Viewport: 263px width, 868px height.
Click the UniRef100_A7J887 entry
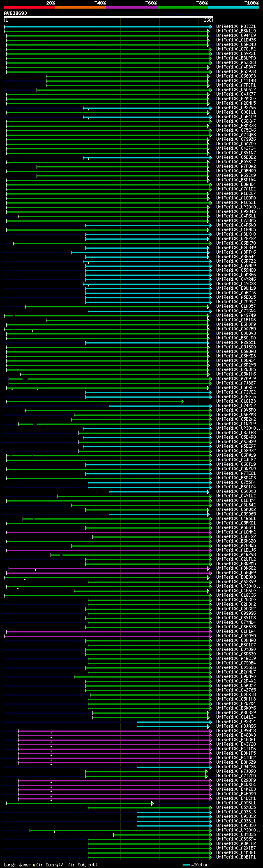(x=236, y=383)
